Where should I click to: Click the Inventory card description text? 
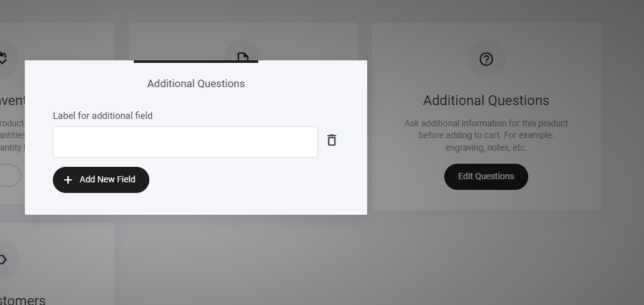[x=12, y=135]
